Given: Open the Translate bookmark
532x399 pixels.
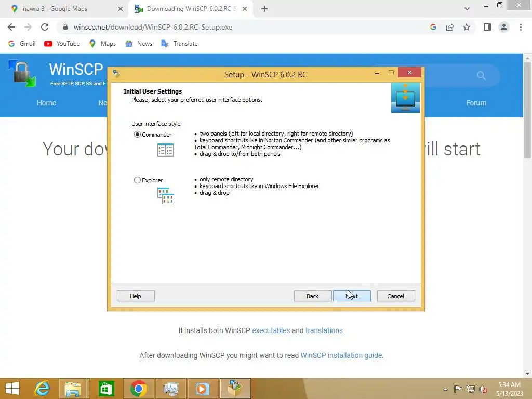Looking at the screenshot, I should pos(179,44).
